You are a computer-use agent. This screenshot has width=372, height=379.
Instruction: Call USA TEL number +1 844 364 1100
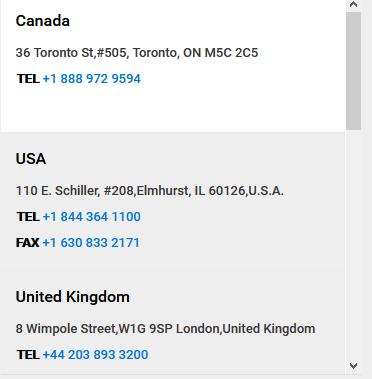point(92,217)
